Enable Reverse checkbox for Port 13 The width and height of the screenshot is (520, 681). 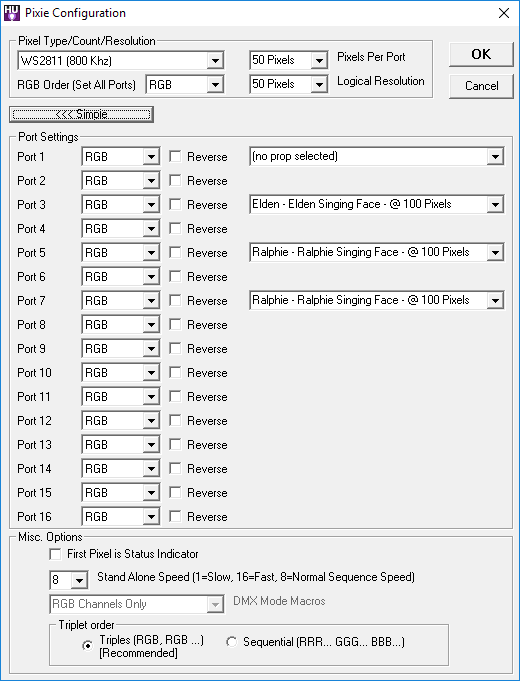coord(175,445)
